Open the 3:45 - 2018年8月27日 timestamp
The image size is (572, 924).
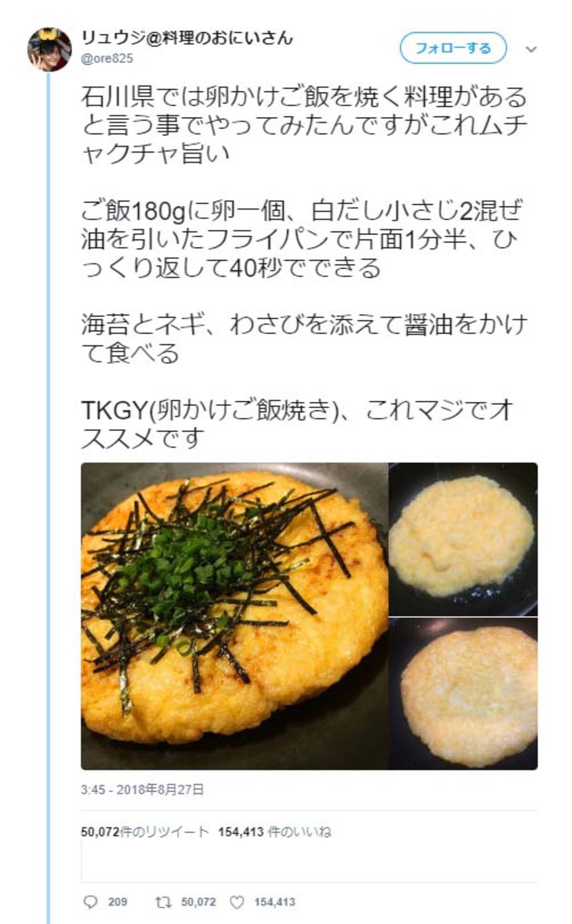click(x=142, y=790)
